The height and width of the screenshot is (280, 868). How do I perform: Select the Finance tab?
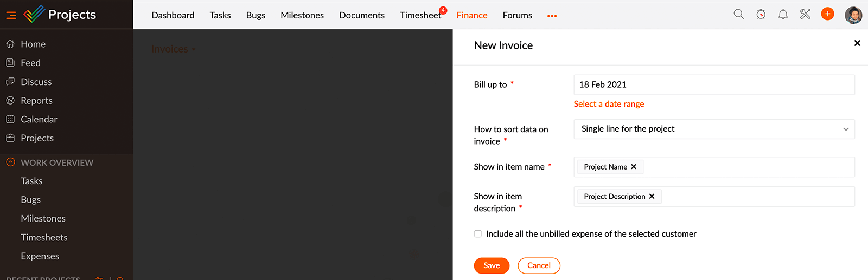tap(472, 15)
